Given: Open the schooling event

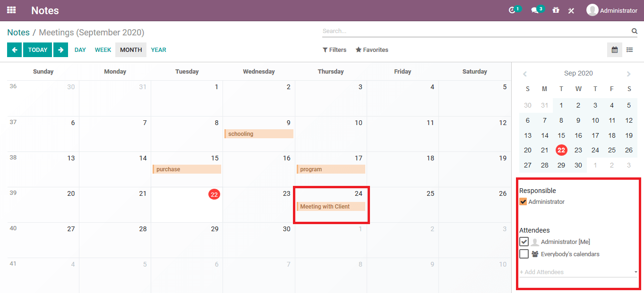Looking at the screenshot, I should (259, 134).
